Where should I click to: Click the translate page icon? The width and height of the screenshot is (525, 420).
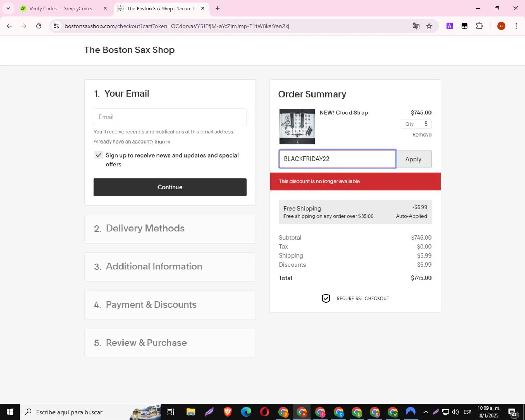click(416, 26)
